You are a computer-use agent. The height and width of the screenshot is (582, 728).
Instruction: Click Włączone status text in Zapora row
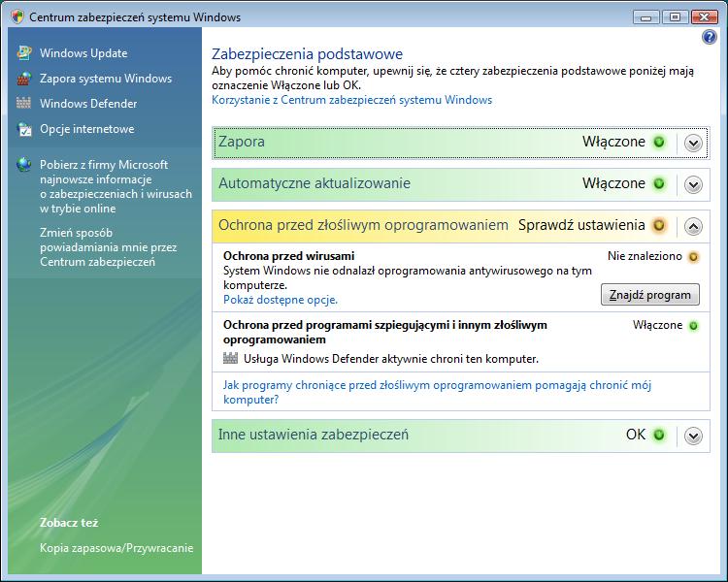pyautogui.click(x=613, y=142)
